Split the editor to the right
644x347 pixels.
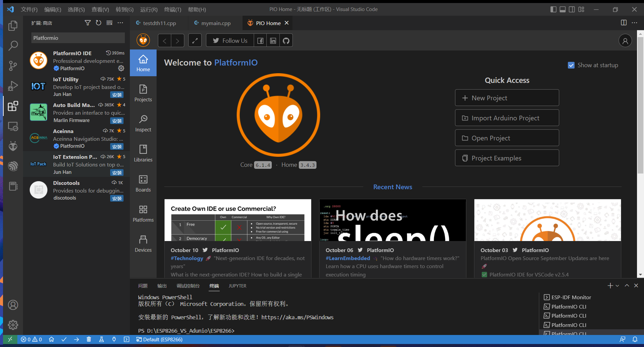[x=623, y=23]
